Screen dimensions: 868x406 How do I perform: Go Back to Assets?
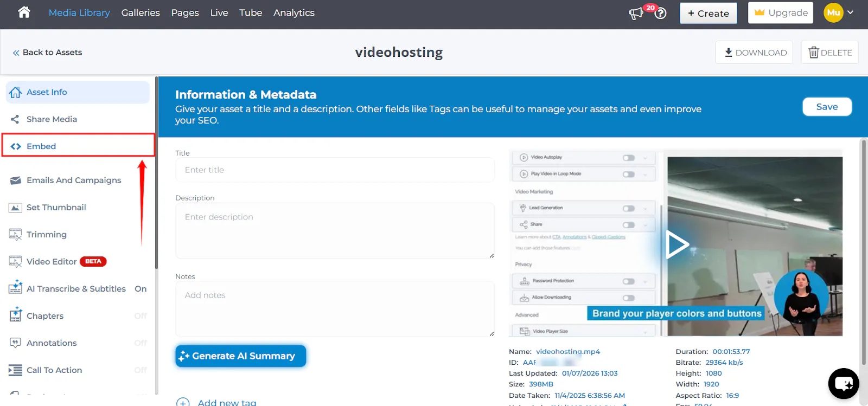click(x=47, y=53)
